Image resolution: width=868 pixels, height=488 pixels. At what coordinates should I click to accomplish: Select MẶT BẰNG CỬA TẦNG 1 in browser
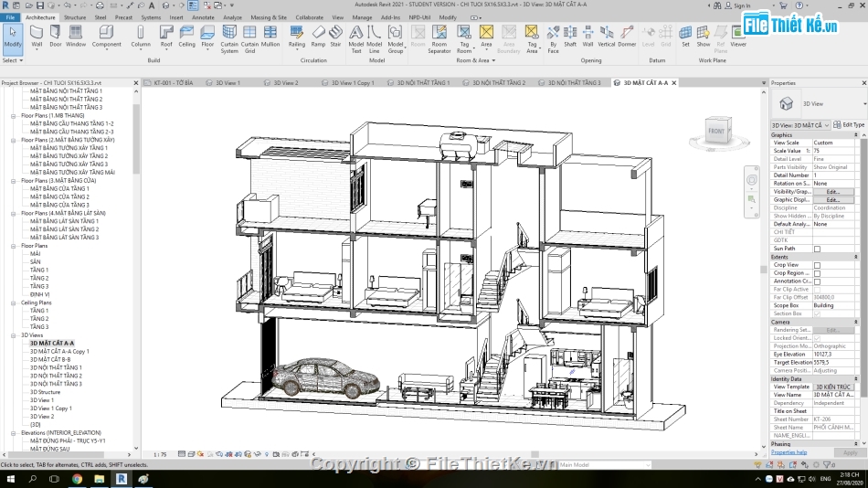pos(59,189)
